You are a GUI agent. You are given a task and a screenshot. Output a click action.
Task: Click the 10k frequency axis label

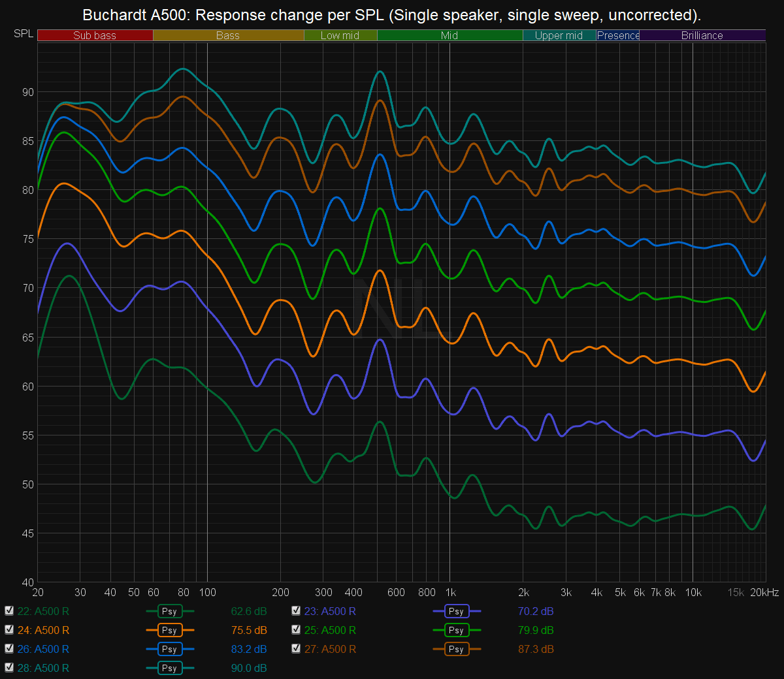coord(693,593)
